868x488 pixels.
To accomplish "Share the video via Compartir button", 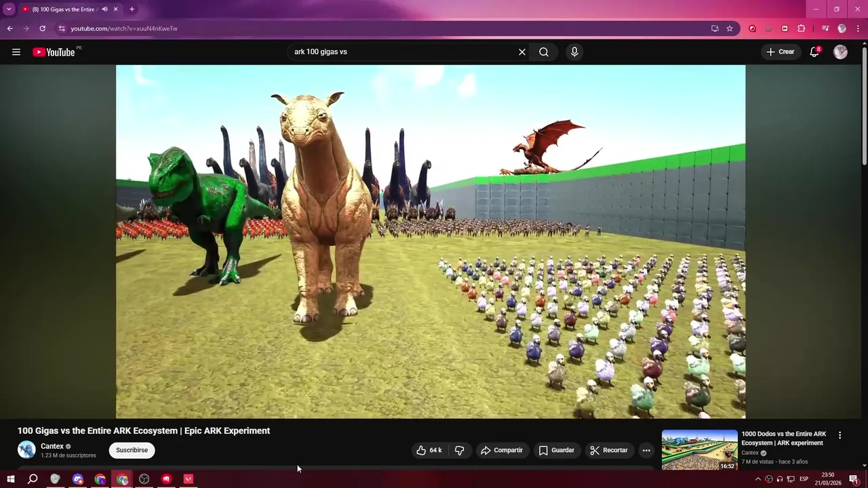I will coord(502,450).
